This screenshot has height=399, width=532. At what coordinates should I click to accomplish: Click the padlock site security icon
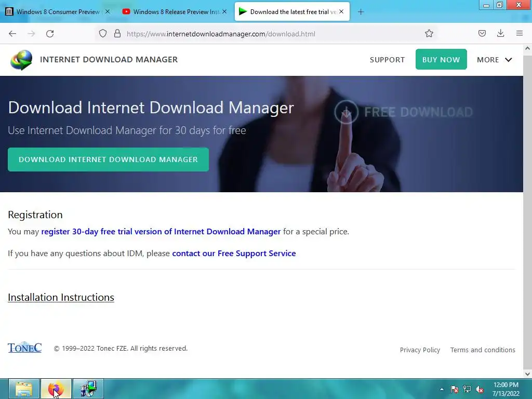pyautogui.click(x=117, y=33)
